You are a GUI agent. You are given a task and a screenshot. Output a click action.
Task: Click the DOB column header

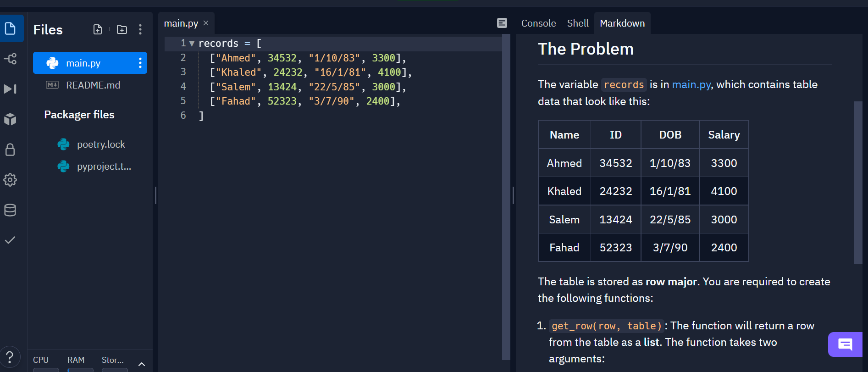(x=670, y=135)
